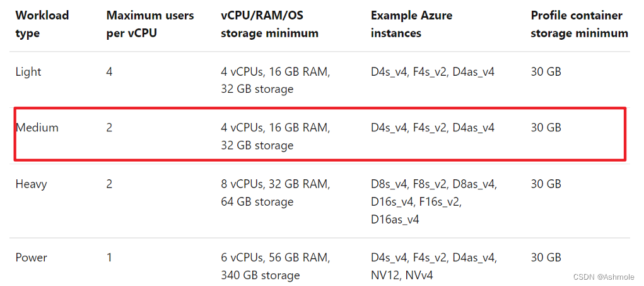Click Heavy row's 30 GB profile storage
Screen dimensions: 644x286
(x=546, y=184)
